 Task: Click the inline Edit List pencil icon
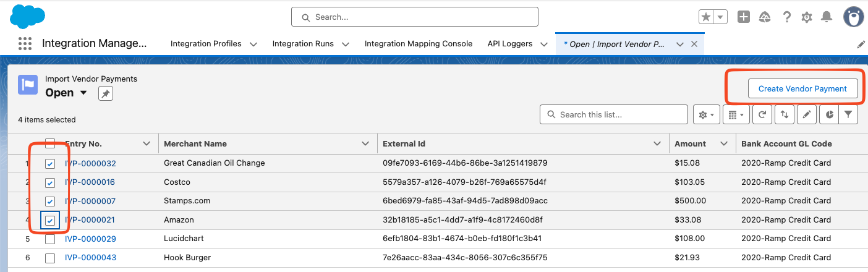point(806,114)
